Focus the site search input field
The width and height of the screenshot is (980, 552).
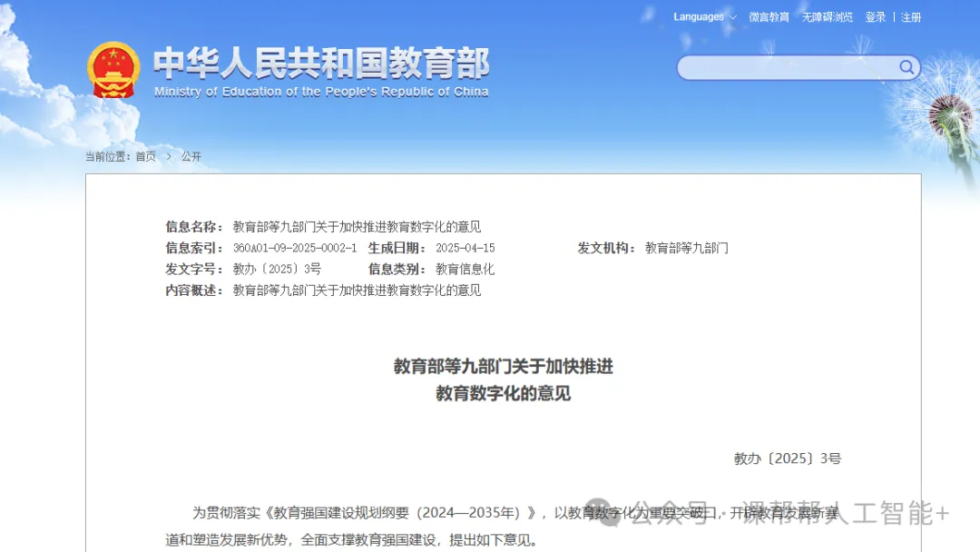click(x=786, y=68)
